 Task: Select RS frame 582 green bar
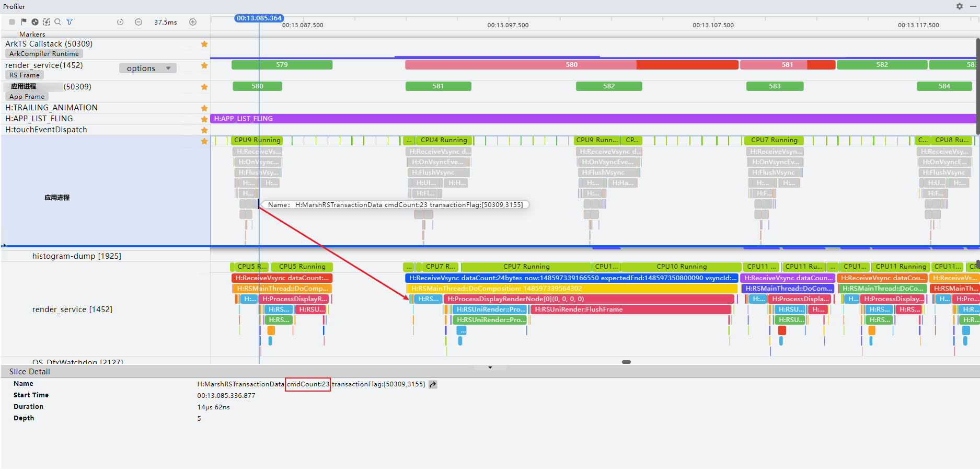click(882, 65)
